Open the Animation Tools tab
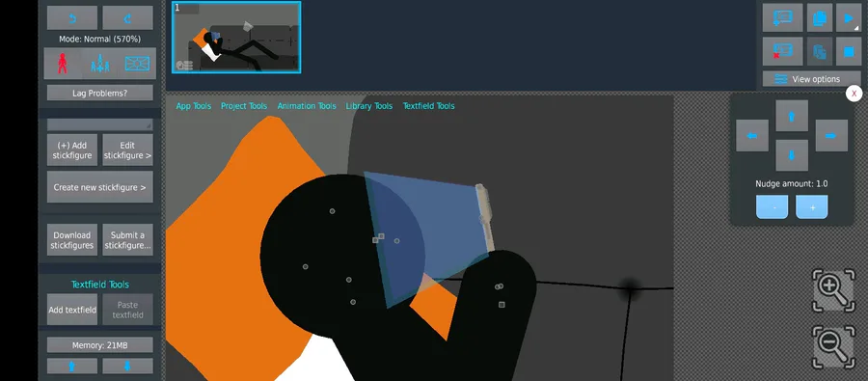Screen dimensions: 868x381 click(307, 106)
